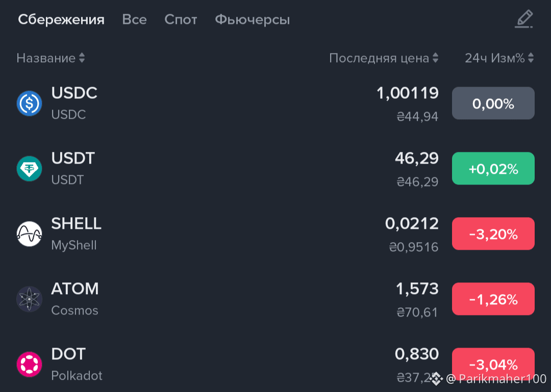Sort list by Название arrows

(x=82, y=58)
